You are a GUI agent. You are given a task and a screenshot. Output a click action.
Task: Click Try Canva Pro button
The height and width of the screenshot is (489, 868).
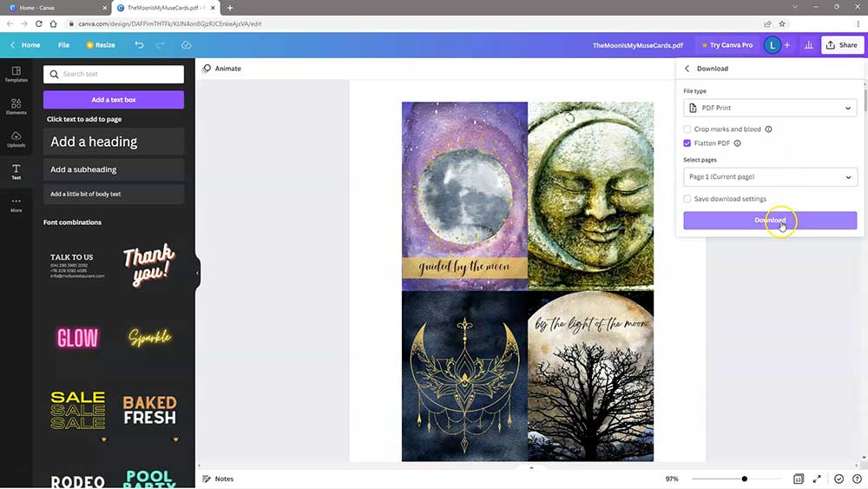click(x=727, y=45)
